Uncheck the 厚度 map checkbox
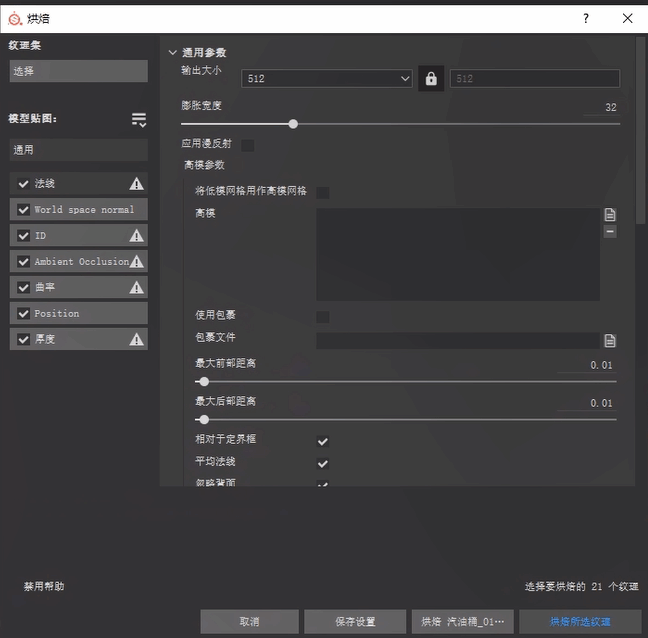The image size is (648, 638). pyautogui.click(x=24, y=340)
